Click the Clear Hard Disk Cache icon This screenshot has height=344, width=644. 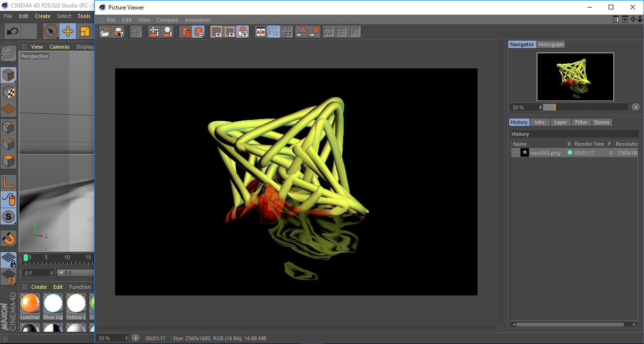point(199,32)
